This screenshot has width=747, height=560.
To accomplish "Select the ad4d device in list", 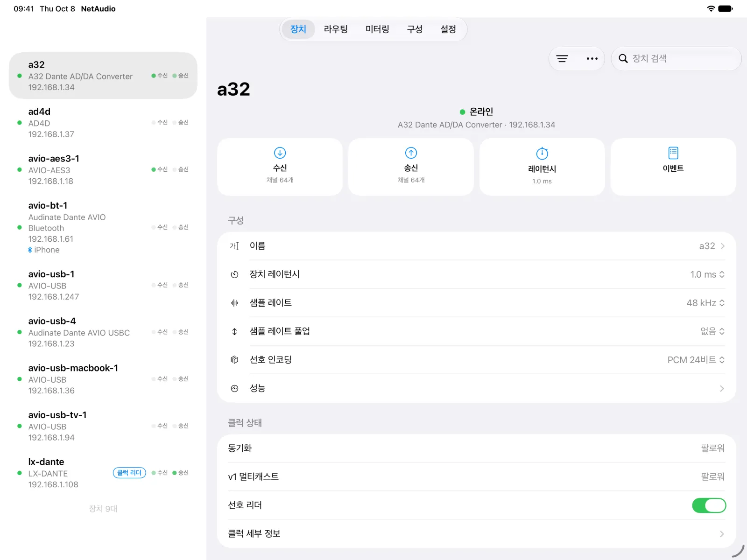I will pyautogui.click(x=103, y=123).
